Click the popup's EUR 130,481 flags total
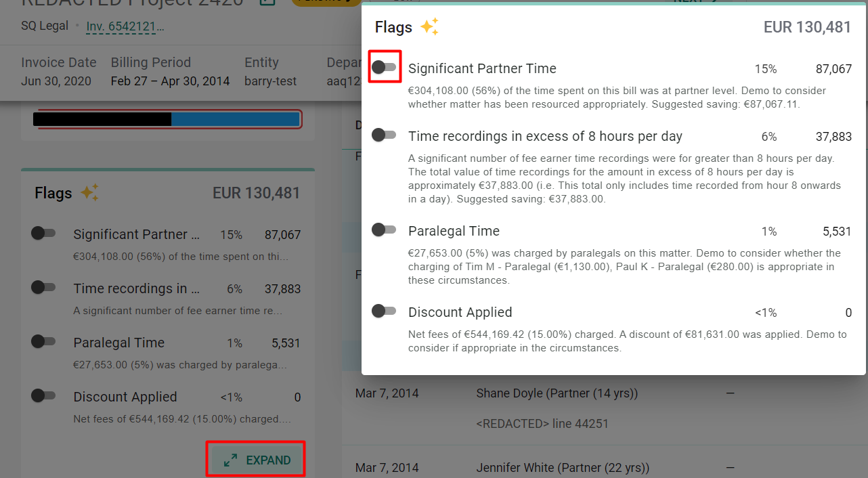868x478 pixels. tap(807, 27)
